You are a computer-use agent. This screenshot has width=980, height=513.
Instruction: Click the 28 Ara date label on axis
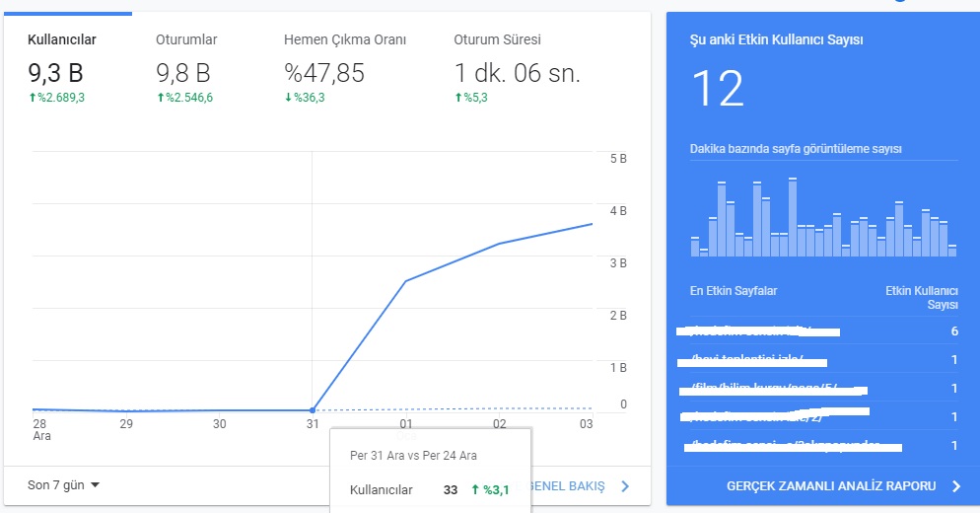tap(41, 430)
